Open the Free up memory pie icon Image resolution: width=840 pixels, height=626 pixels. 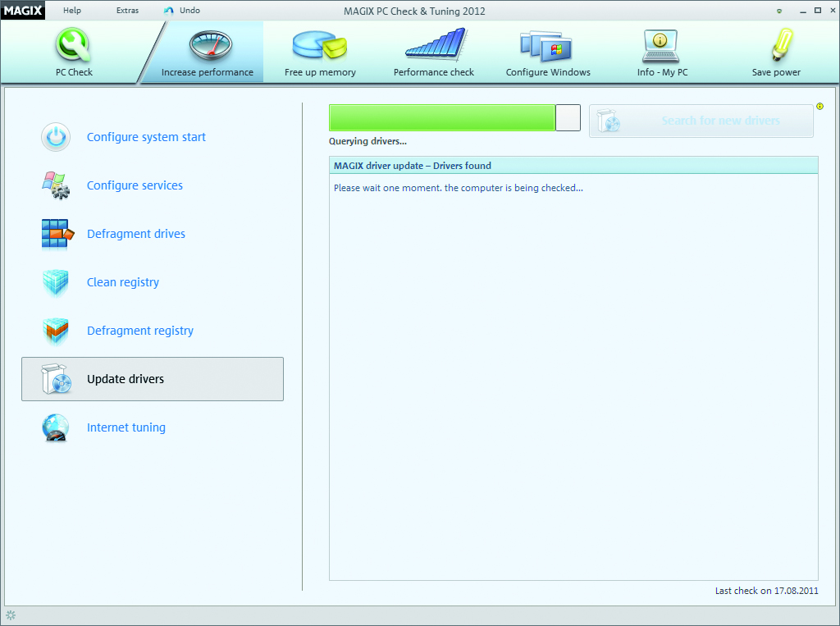tap(320, 45)
